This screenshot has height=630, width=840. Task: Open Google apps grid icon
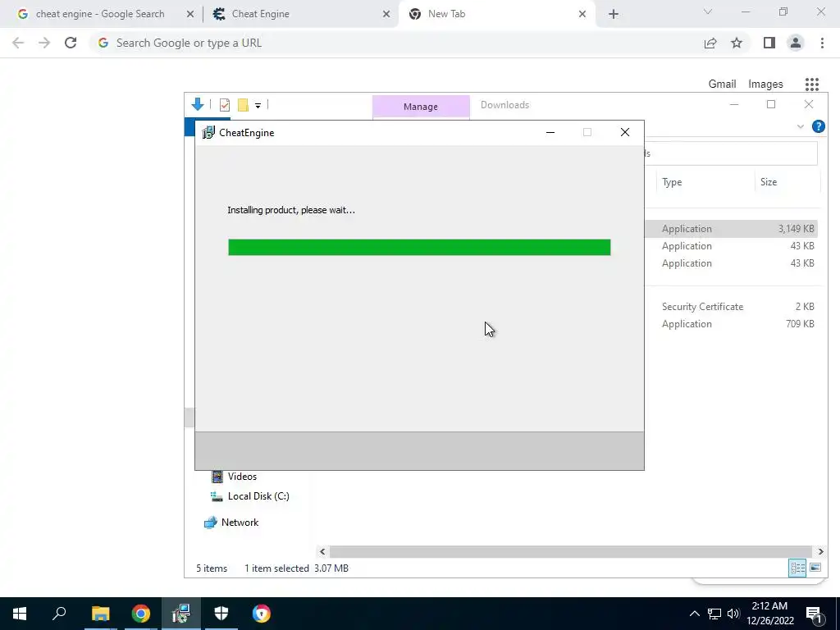point(812,84)
